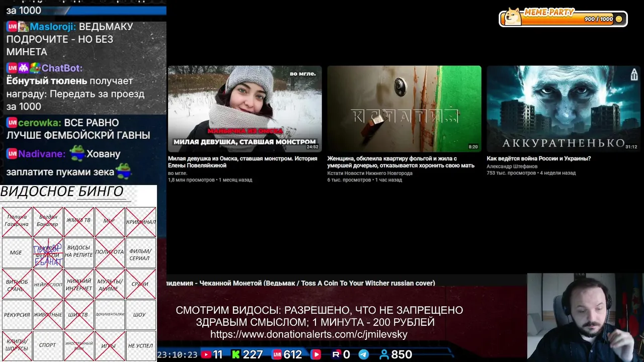
Task: Click the green Kick viewer count icon
Action: (235, 354)
